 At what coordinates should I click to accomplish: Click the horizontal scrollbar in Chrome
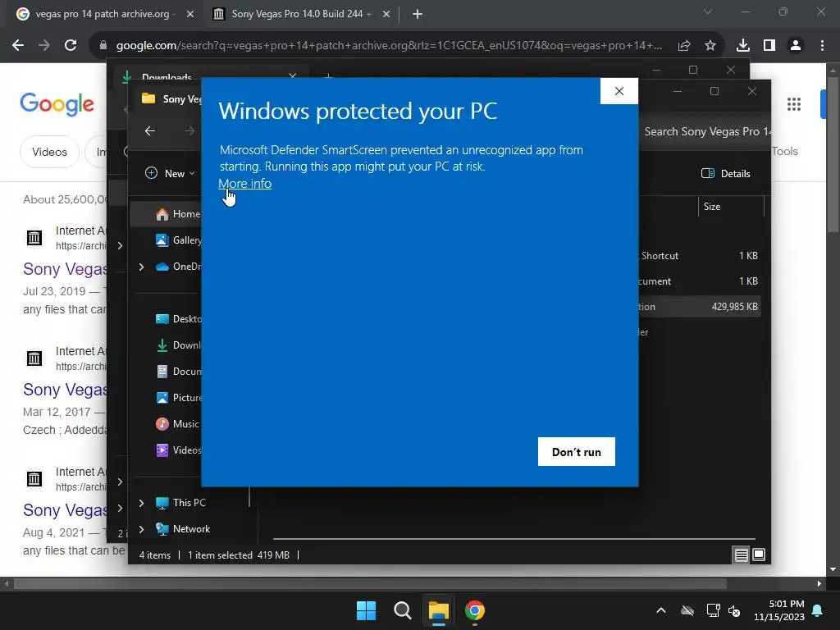[x=370, y=583]
